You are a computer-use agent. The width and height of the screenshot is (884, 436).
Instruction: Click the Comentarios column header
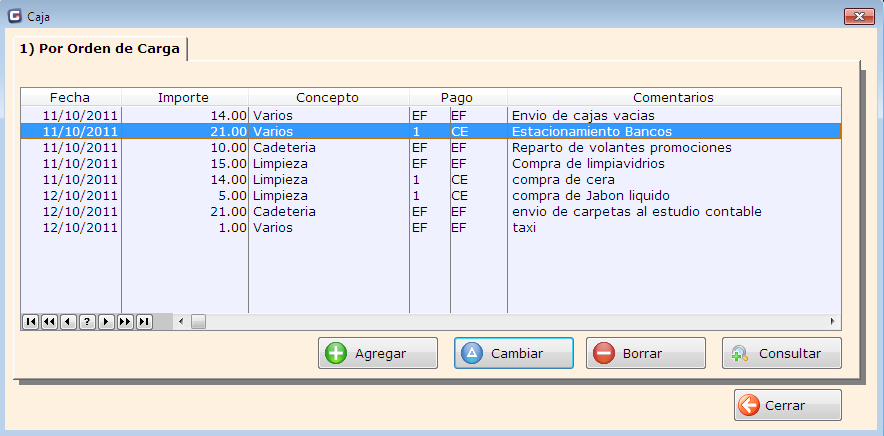click(x=673, y=97)
